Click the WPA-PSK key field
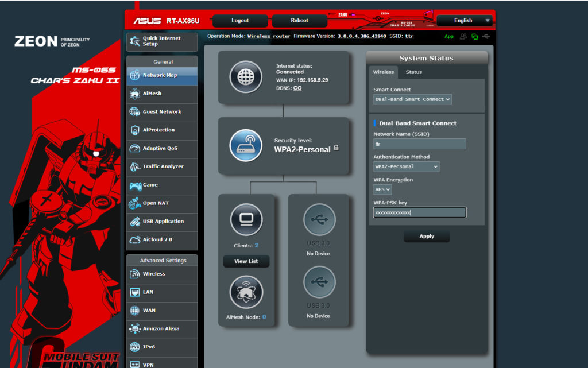588x368 pixels. (x=420, y=212)
